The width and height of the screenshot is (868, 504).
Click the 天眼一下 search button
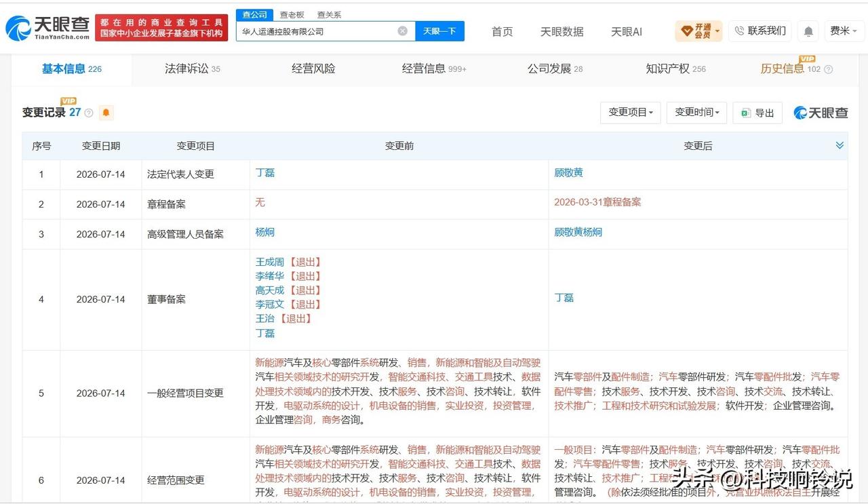[x=439, y=31]
